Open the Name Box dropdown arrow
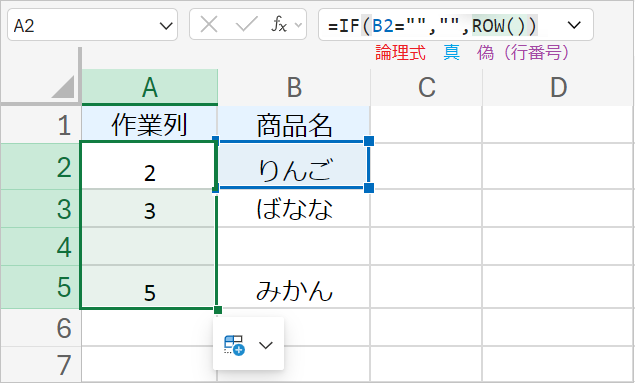Screen dimensions: 635x384 [x=166, y=26]
